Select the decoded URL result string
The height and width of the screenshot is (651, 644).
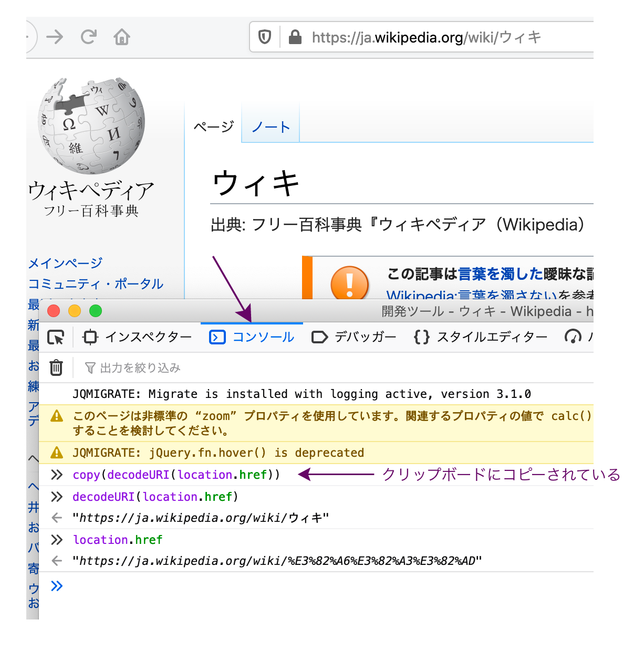tap(201, 518)
